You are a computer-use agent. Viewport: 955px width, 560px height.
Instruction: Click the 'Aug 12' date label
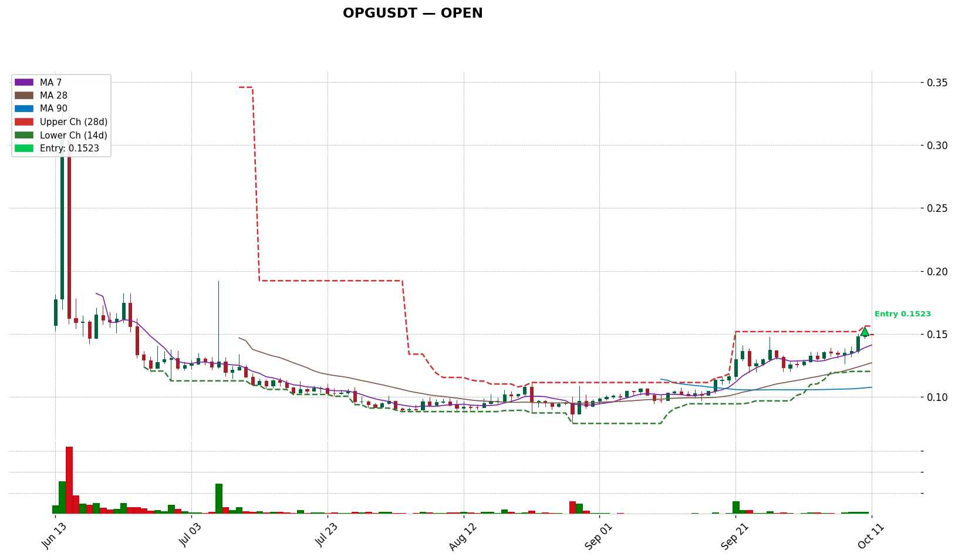pyautogui.click(x=462, y=537)
